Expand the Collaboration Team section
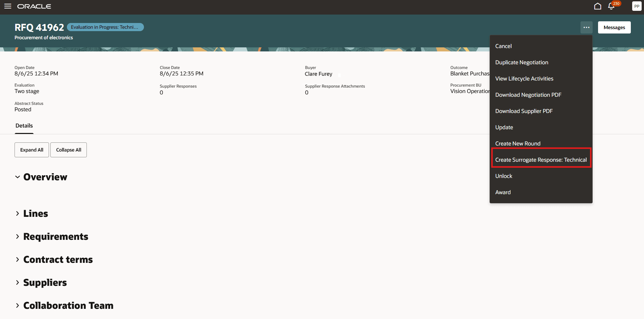644x319 pixels. coord(18,305)
